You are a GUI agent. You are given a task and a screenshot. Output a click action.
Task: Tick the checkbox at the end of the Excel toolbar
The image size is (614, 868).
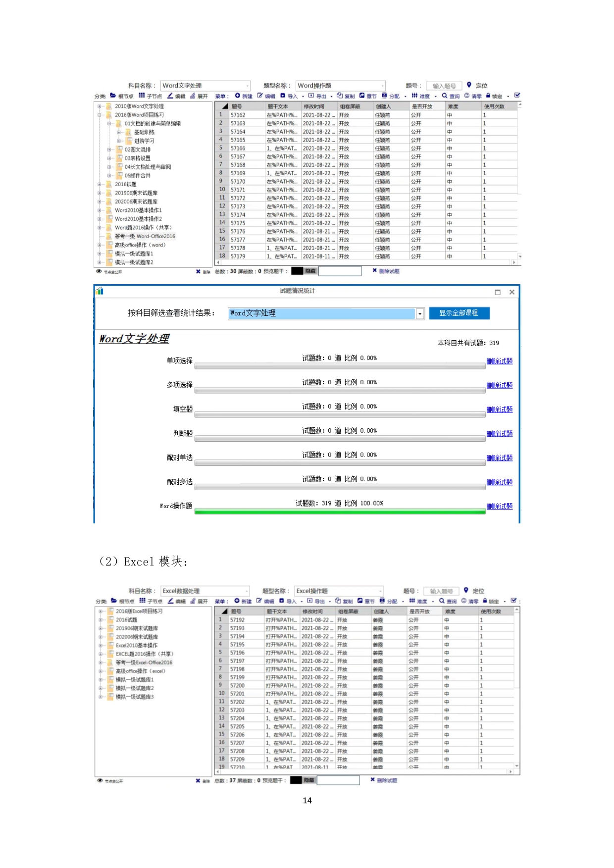click(514, 601)
